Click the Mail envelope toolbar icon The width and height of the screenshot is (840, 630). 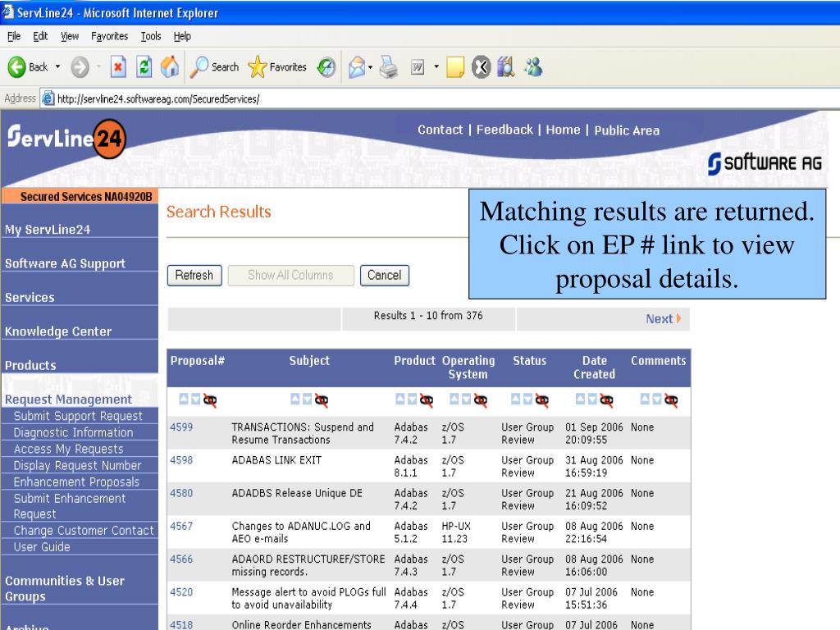point(357,67)
